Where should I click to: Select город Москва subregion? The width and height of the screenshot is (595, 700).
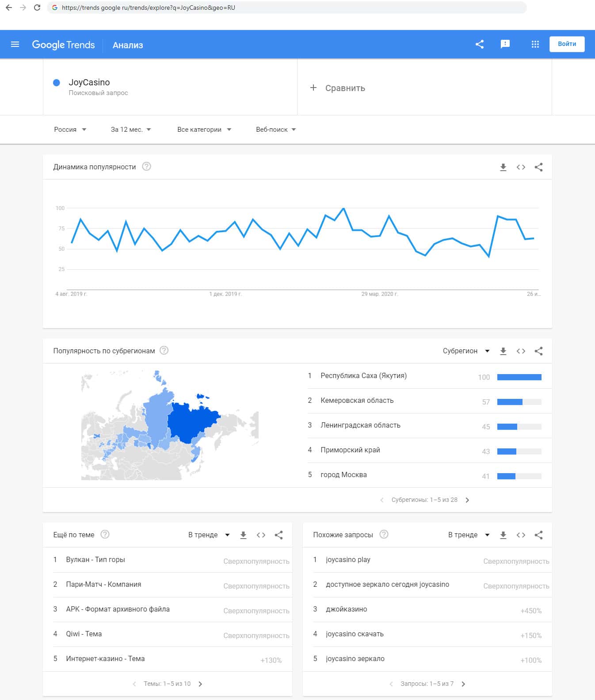[x=430, y=475]
